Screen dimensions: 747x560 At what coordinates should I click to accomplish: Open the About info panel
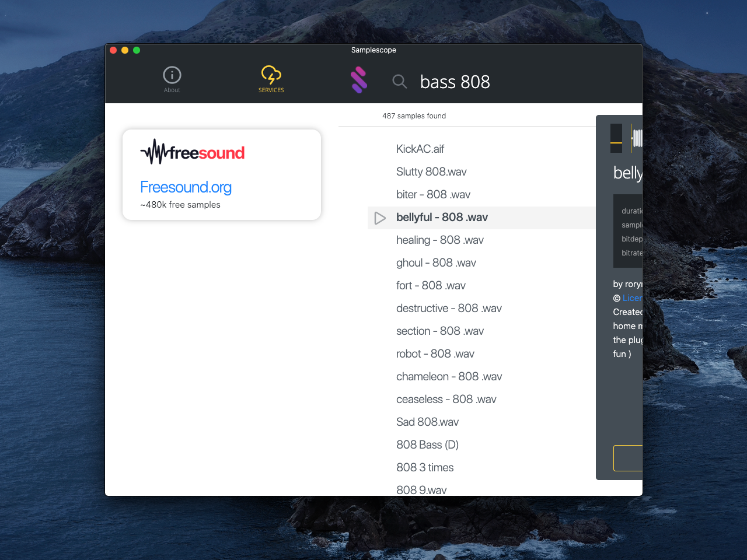tap(172, 79)
